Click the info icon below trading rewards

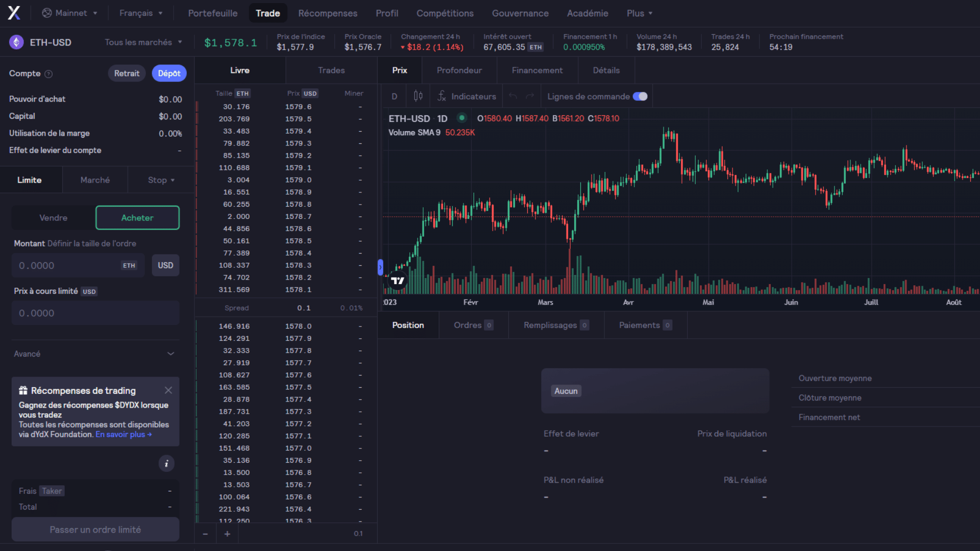coord(166,463)
